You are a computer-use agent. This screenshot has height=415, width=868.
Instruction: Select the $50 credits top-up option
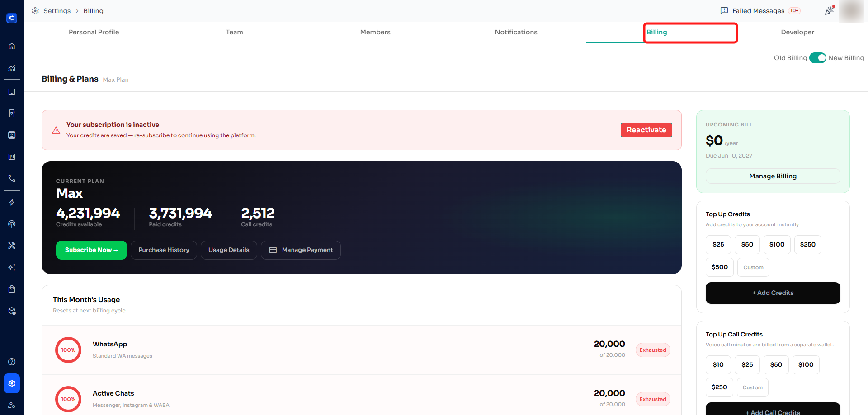pyautogui.click(x=747, y=245)
